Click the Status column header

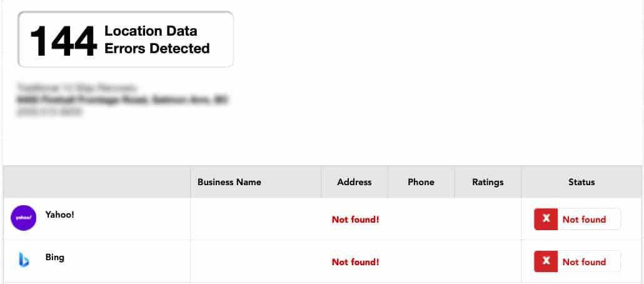coord(581,182)
